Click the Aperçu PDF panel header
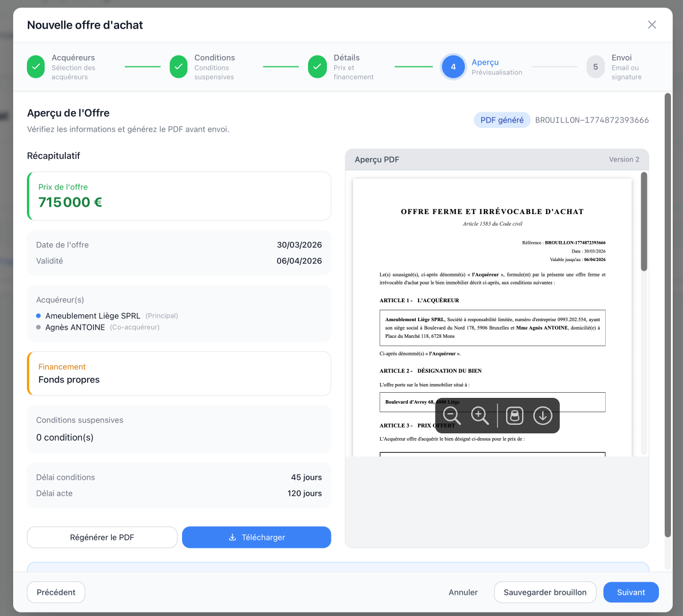 point(496,160)
